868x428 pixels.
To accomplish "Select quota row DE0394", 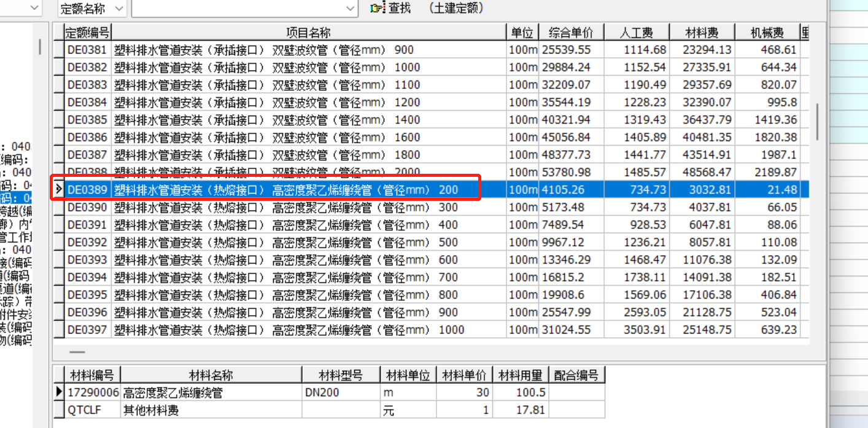I will (432, 277).
